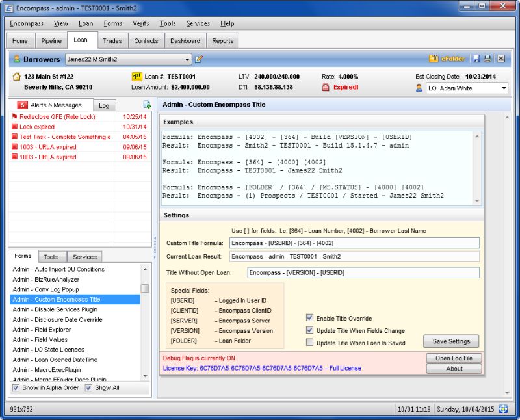This screenshot has height=420, width=520.
Task: Click the Print icon
Action: 487,59
